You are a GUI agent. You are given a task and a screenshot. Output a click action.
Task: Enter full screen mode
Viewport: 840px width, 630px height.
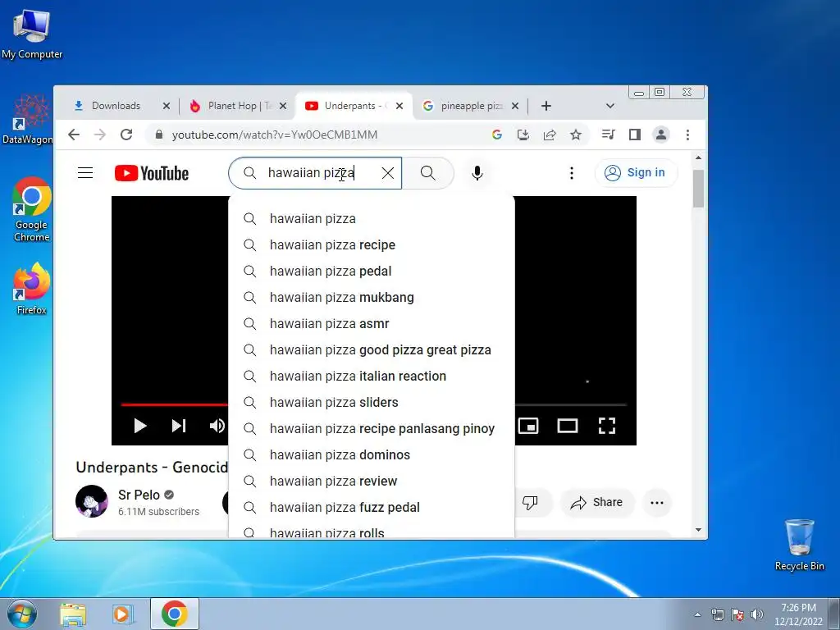[606, 426]
